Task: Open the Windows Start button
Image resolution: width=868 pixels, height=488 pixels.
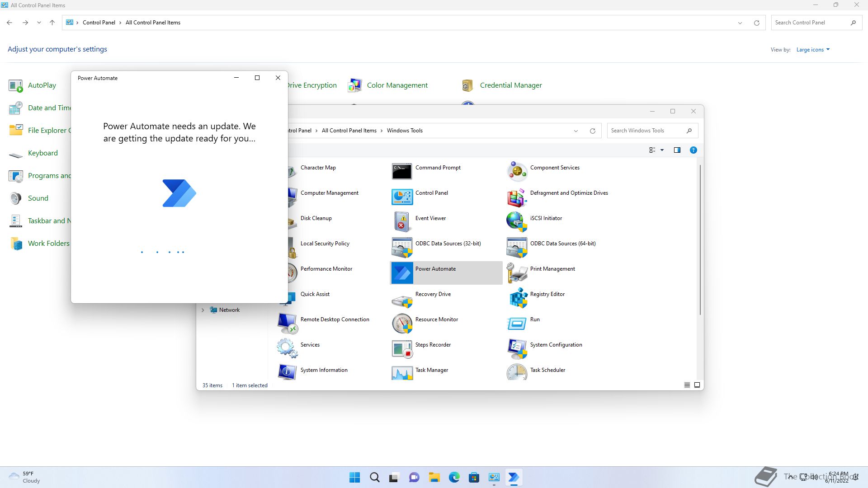Action: [355, 477]
